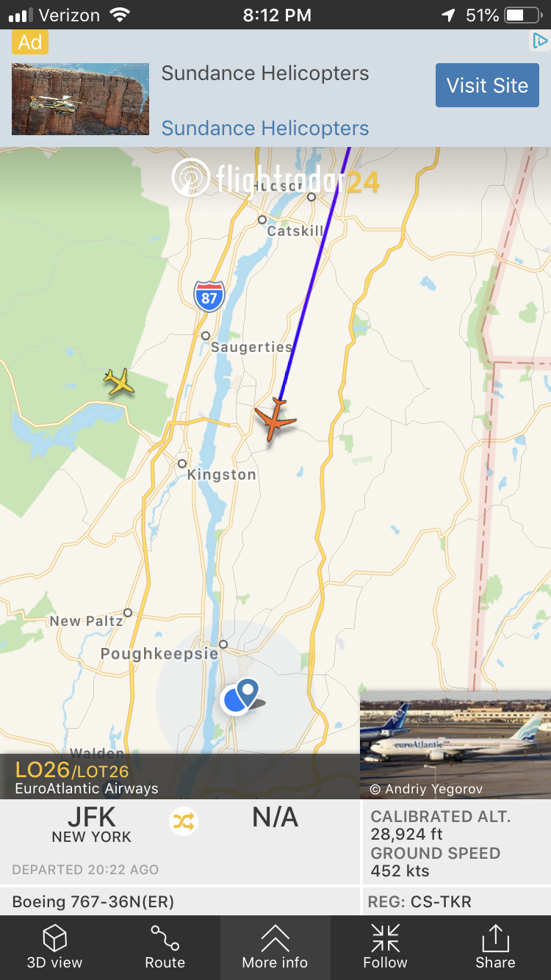Tap the blue location pin marker

[x=248, y=692]
